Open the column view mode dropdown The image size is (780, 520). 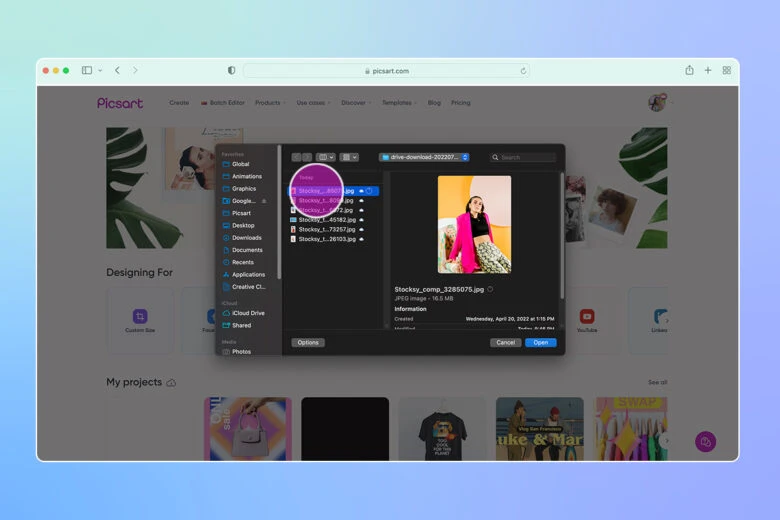(326, 157)
